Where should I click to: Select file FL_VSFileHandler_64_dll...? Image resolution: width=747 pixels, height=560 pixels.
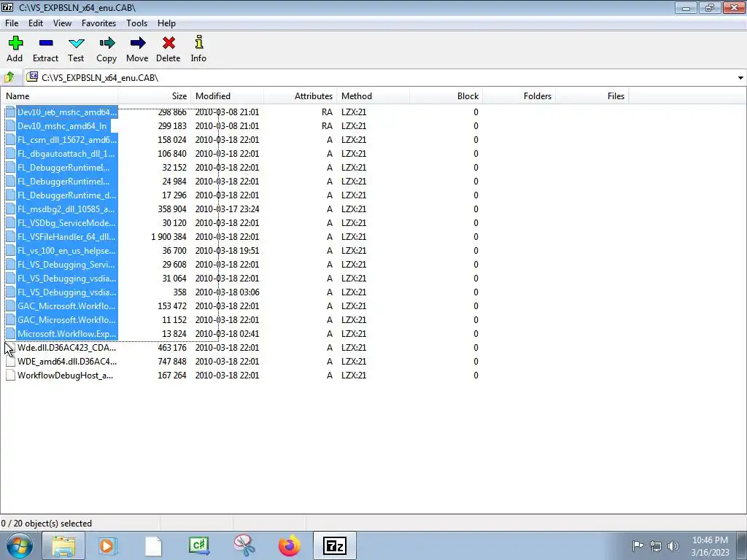[66, 237]
